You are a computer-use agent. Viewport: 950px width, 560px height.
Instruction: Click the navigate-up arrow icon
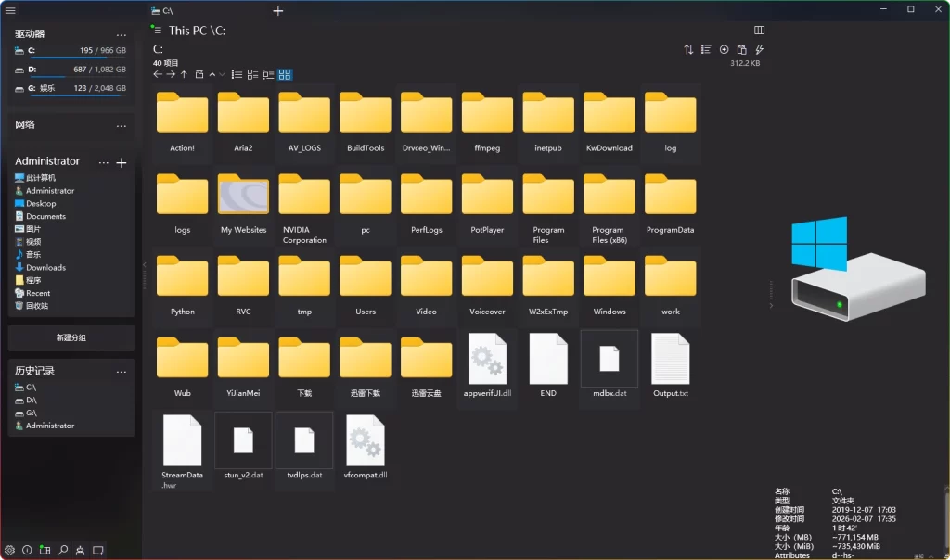(184, 74)
